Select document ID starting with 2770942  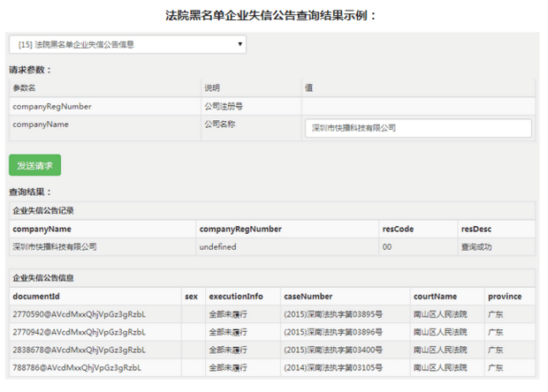coord(79,331)
